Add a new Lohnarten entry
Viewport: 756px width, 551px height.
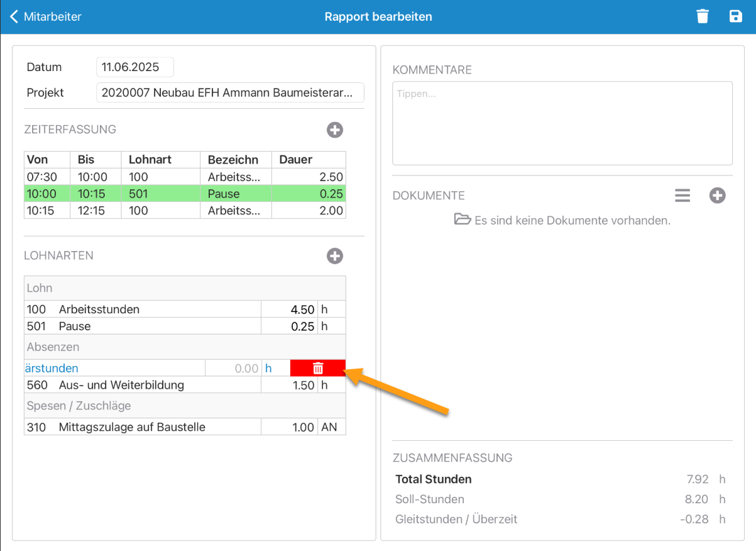pyautogui.click(x=335, y=256)
